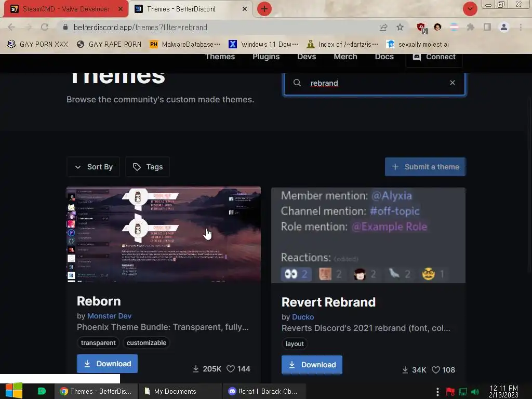Open the Tags filter dropdown

coord(148,167)
